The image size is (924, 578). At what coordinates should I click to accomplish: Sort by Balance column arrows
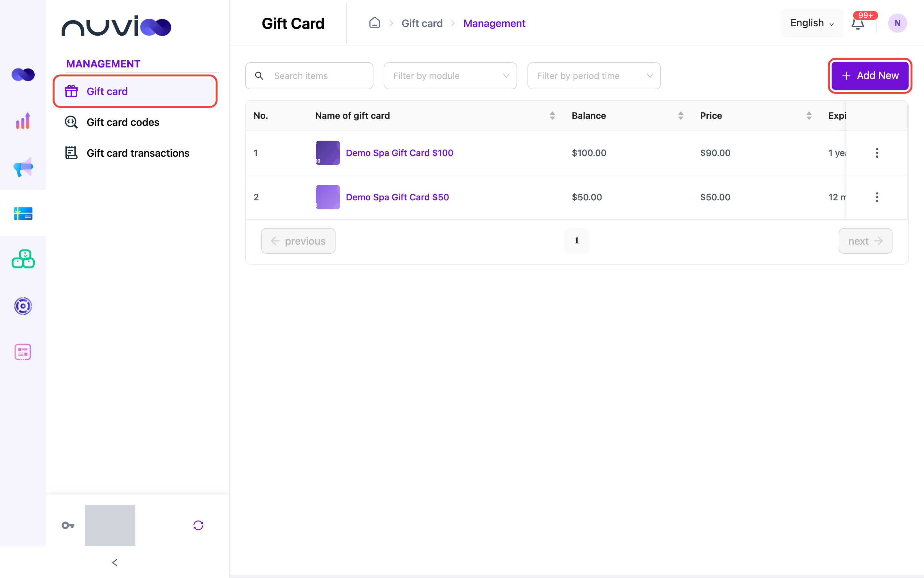[680, 116]
